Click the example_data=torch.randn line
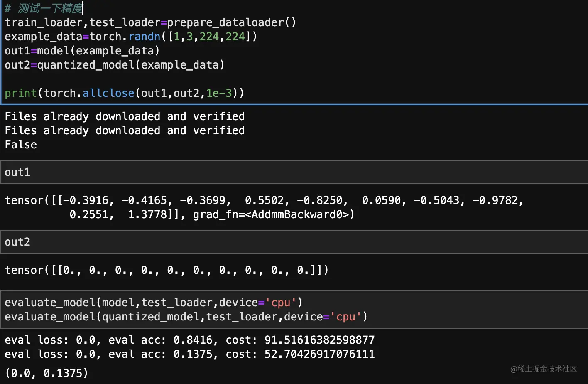This screenshot has height=384, width=588. point(131,37)
